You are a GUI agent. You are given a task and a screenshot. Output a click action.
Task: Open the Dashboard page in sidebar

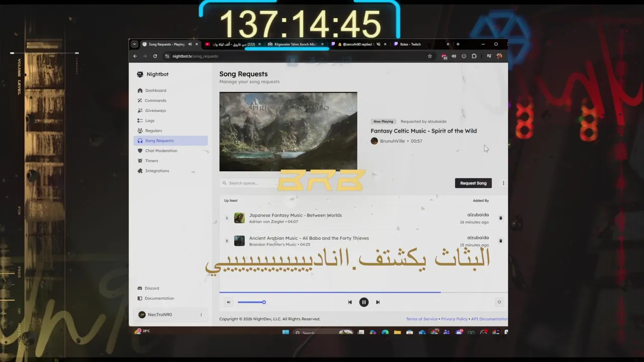pos(171,90)
